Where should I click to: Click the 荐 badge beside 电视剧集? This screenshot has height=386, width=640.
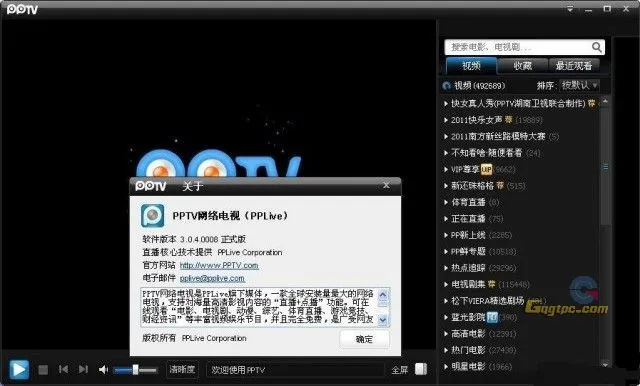(x=492, y=284)
